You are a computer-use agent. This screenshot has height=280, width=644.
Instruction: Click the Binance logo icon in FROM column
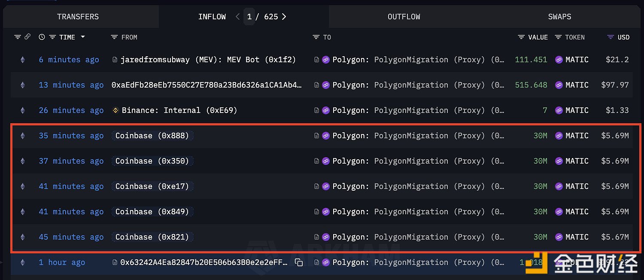pos(115,110)
